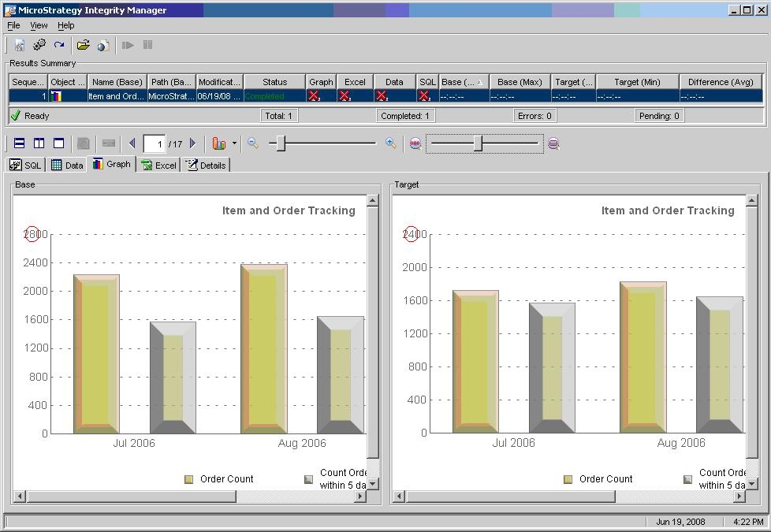Click Target pane vertical scrollbar up arrow
This screenshot has height=532, width=771.
coord(752,201)
